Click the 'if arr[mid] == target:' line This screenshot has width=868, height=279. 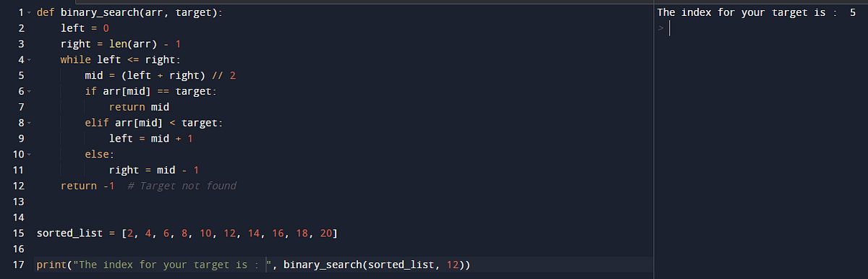click(151, 92)
